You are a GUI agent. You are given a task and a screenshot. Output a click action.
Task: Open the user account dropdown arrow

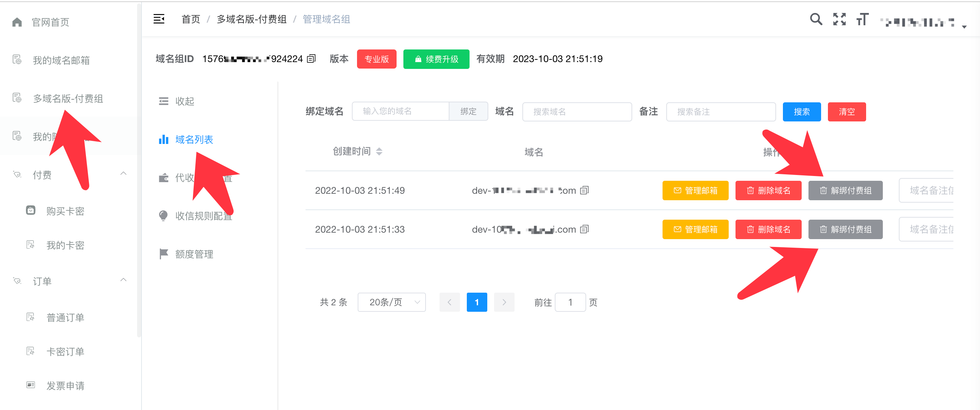point(964,27)
